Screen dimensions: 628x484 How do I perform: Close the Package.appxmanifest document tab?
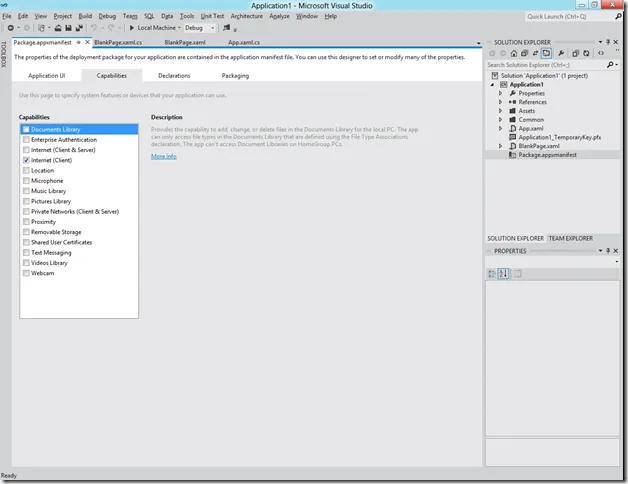[86, 43]
